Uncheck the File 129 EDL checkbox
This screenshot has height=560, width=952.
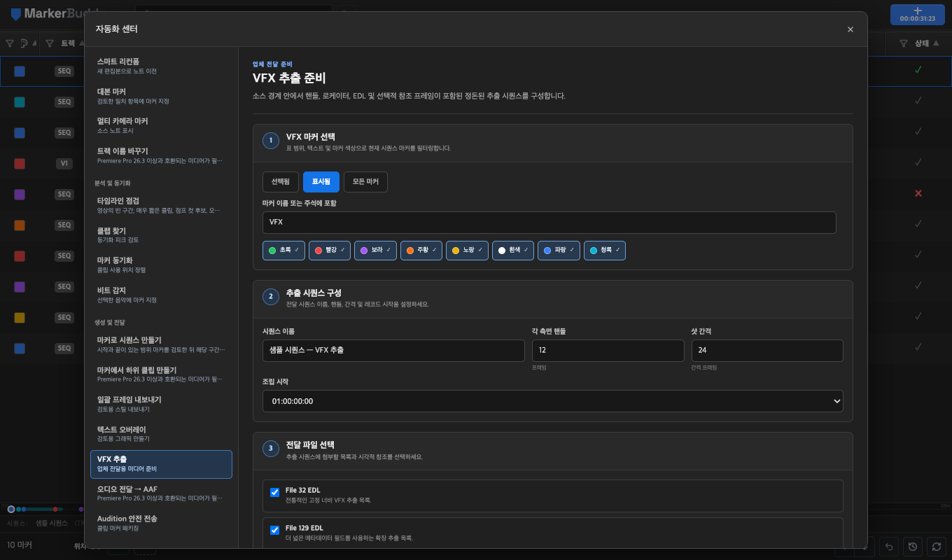coord(275,530)
